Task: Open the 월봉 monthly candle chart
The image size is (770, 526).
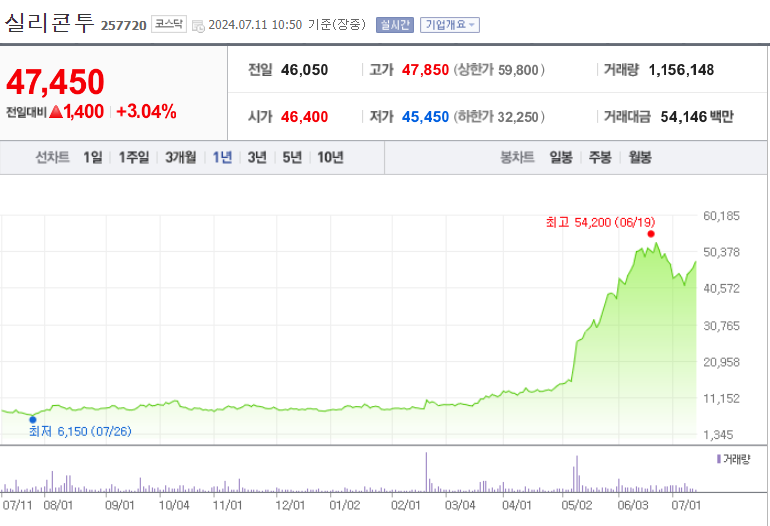Action: (640, 157)
